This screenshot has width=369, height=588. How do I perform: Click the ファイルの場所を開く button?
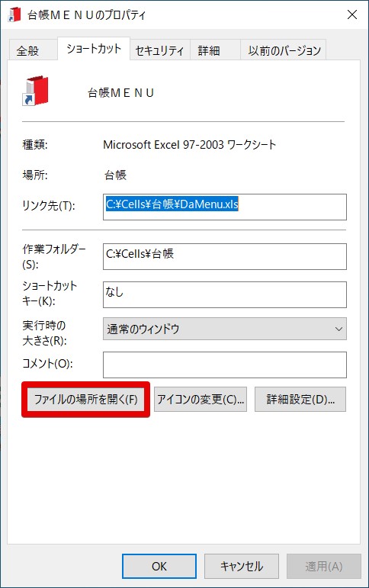point(86,400)
